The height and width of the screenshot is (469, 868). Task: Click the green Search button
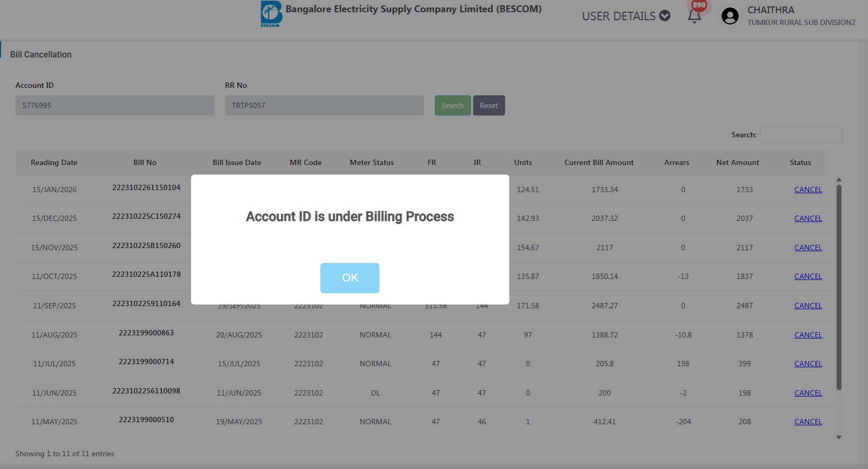(x=452, y=105)
